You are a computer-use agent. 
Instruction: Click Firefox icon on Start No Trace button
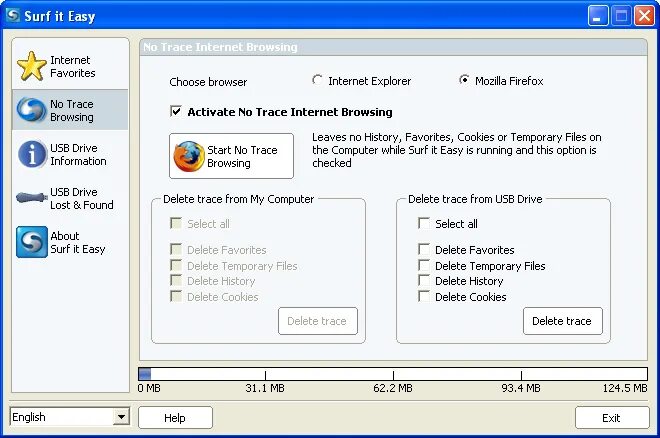click(189, 156)
